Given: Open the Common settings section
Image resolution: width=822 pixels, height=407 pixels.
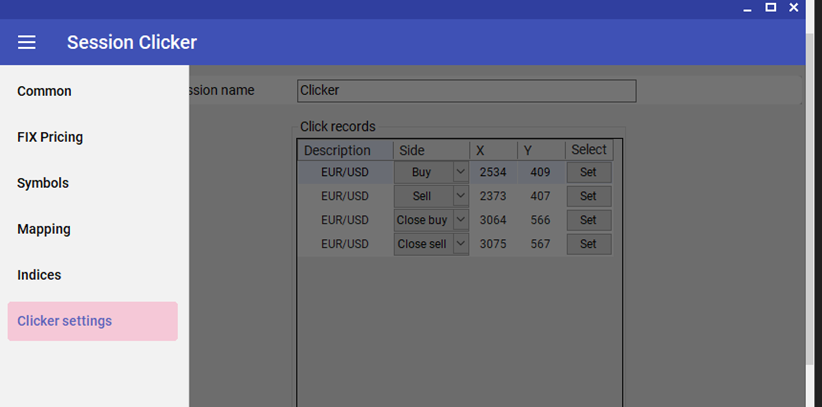Looking at the screenshot, I should point(45,91).
